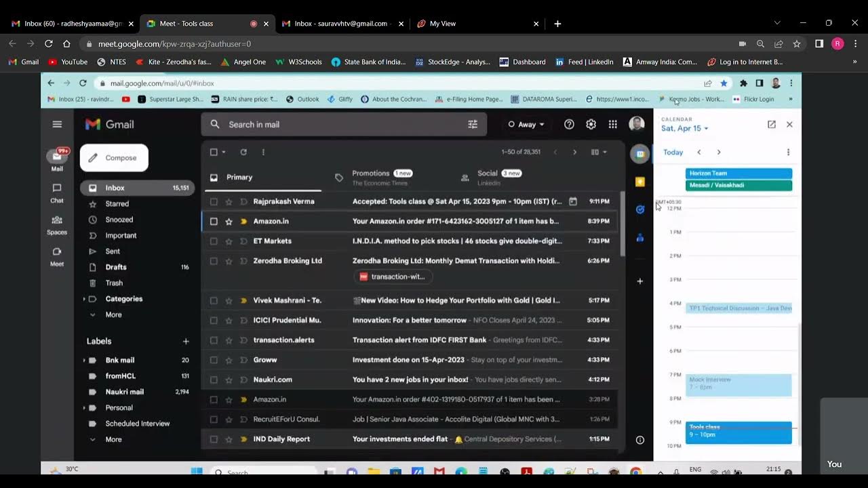Go to newer page of emails
This screenshot has width=868, height=488.
(555, 152)
